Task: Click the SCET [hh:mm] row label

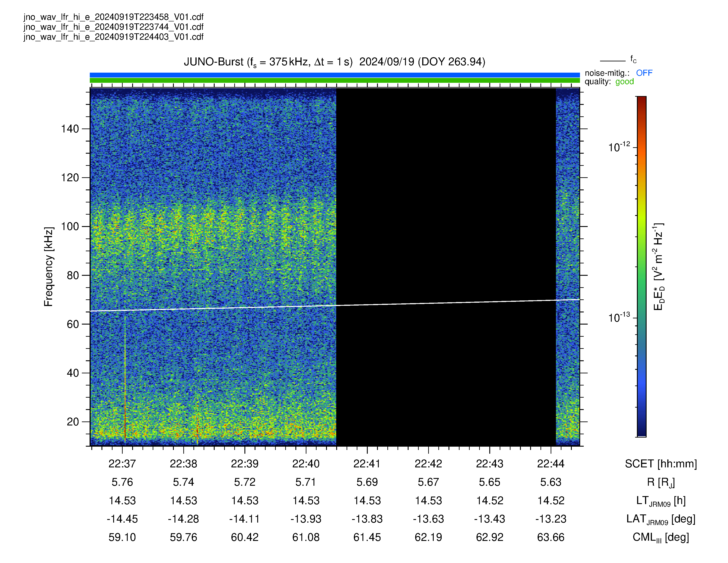Action: [661, 464]
